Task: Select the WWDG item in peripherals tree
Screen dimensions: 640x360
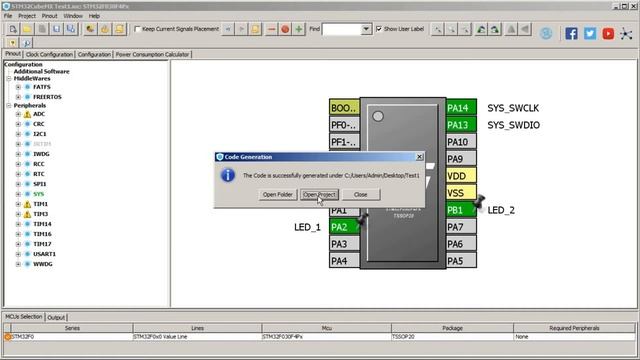Action: 42,264
